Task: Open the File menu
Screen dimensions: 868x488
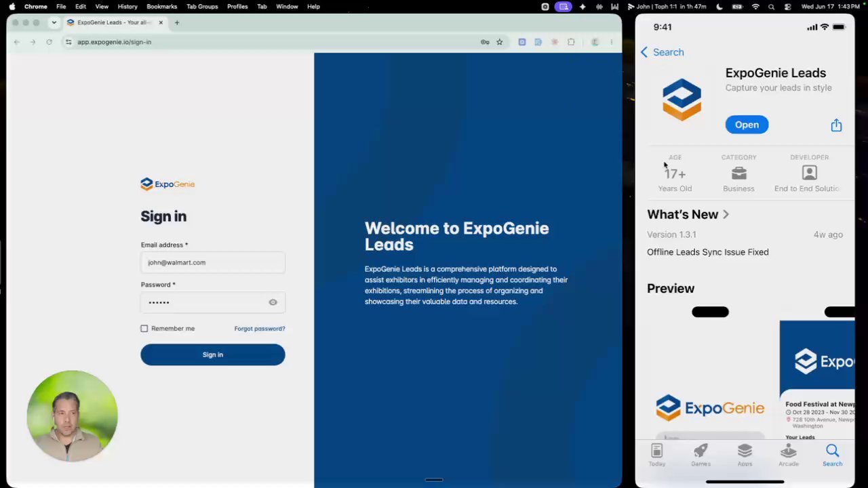Action: pyautogui.click(x=61, y=7)
